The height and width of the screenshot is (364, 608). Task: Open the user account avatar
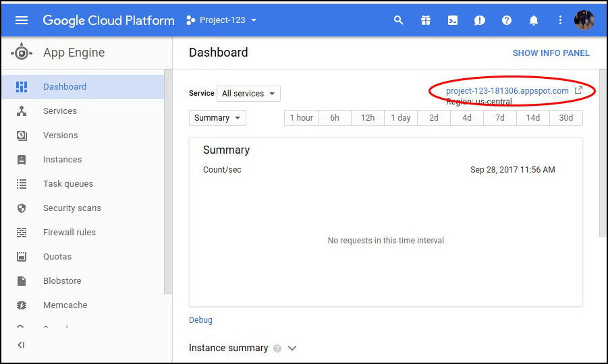pyautogui.click(x=584, y=20)
